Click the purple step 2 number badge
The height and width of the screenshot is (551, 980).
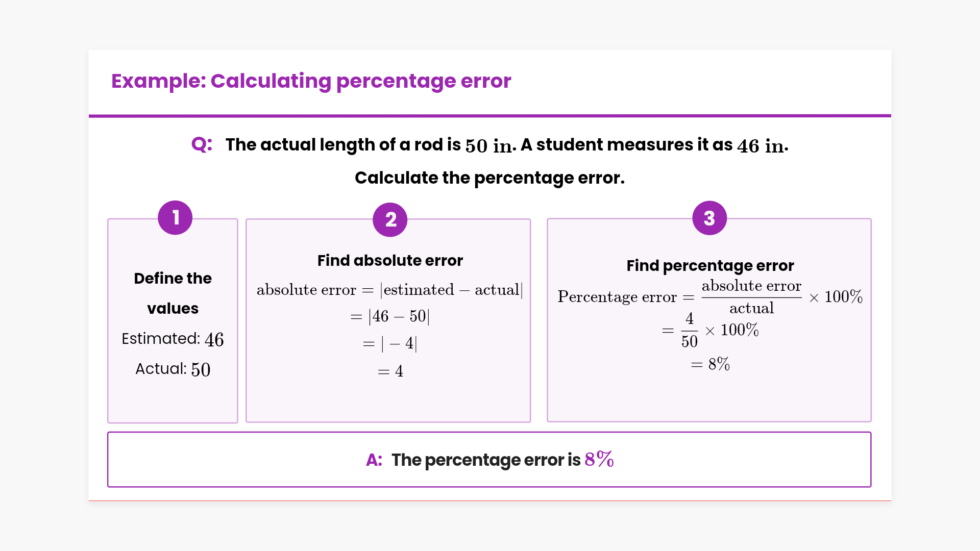(x=390, y=220)
